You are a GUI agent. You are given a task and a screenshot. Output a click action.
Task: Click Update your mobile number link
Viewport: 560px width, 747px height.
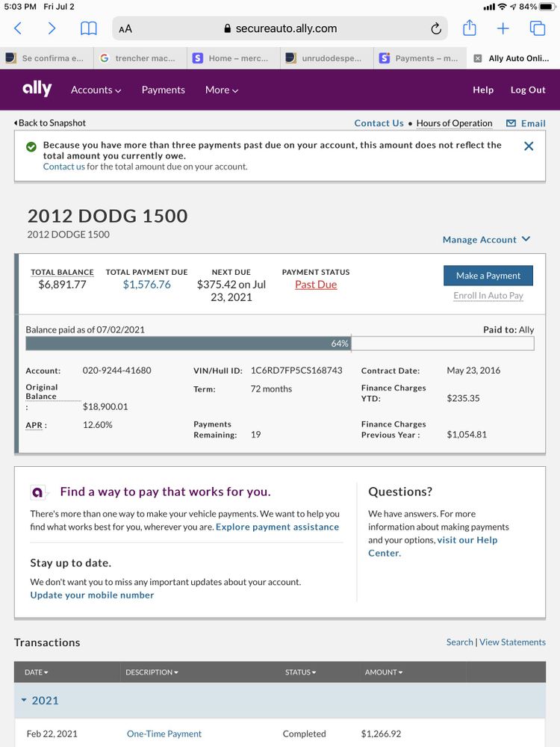point(92,595)
